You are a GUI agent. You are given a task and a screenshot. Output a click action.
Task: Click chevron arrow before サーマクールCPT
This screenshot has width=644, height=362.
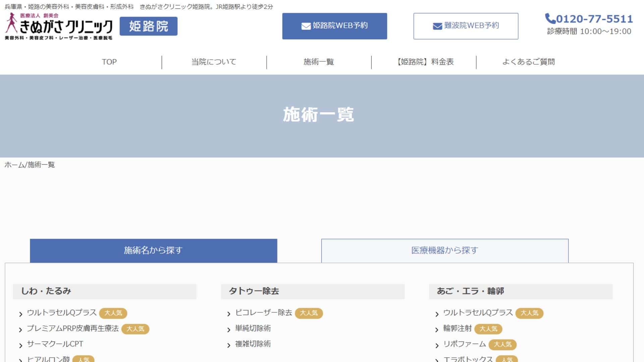pos(20,346)
